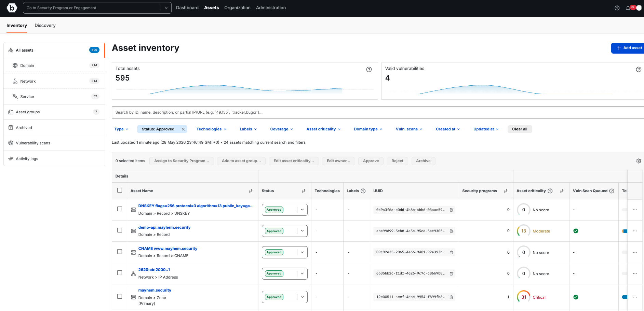This screenshot has width=644, height=311.
Task: Check the 2620:cb:2000::1 row checkbox
Action: pyautogui.click(x=120, y=273)
